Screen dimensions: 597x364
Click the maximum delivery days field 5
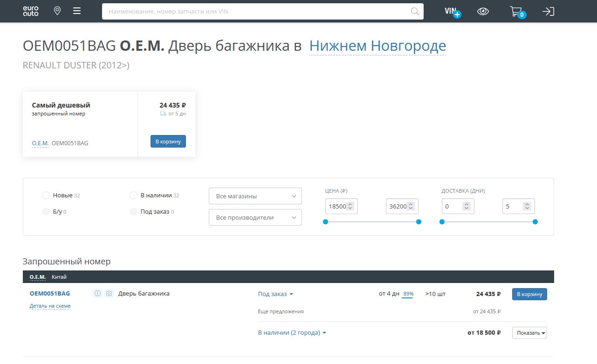(x=519, y=206)
